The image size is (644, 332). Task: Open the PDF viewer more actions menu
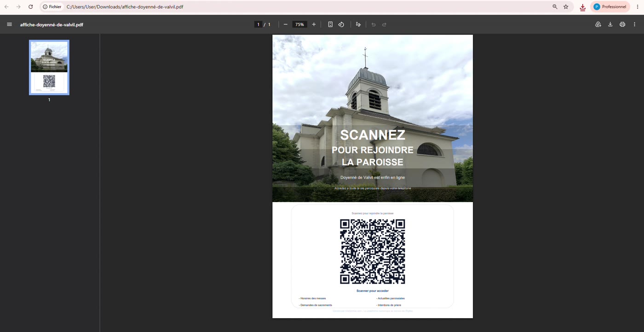click(635, 24)
